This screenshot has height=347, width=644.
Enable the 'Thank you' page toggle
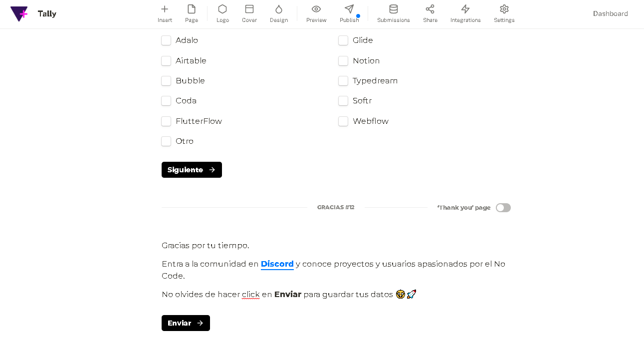click(503, 207)
